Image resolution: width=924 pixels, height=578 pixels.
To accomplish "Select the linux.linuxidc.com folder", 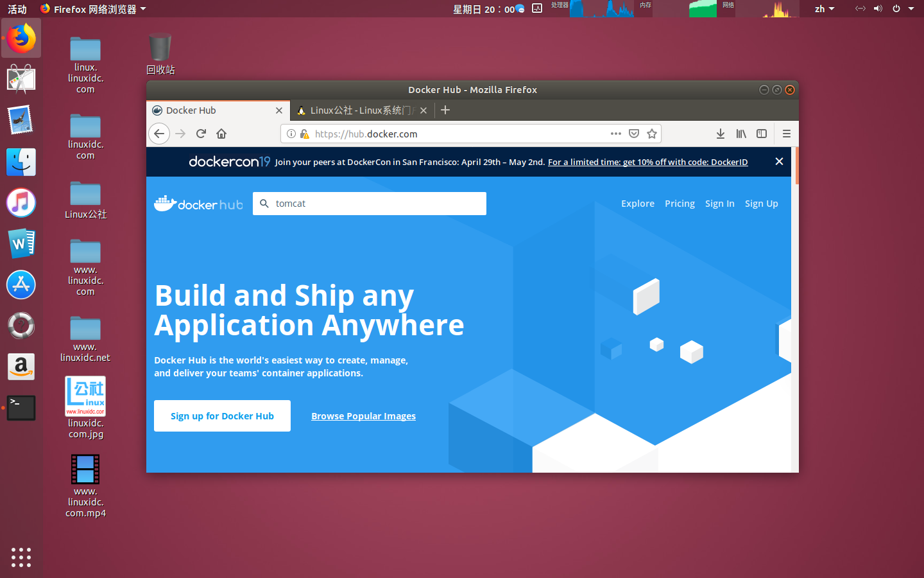I will (x=85, y=65).
